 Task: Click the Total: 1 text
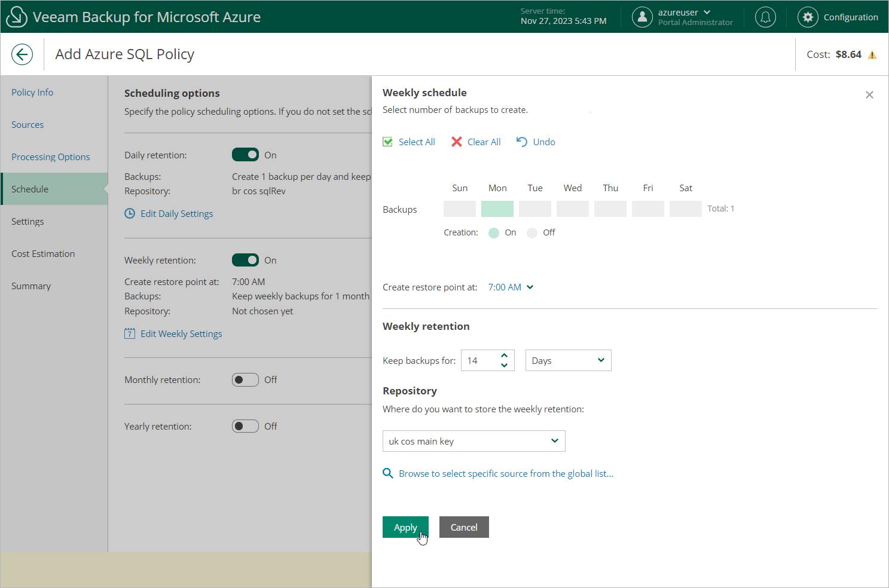click(721, 209)
